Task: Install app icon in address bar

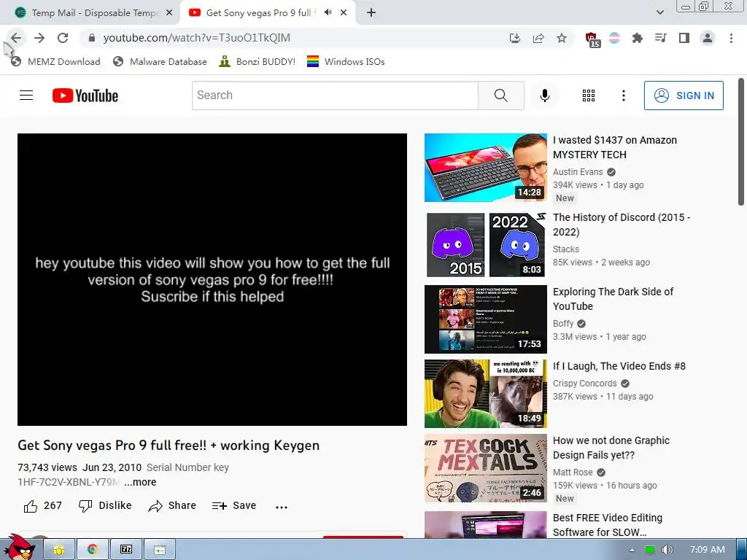Action: pos(515,38)
